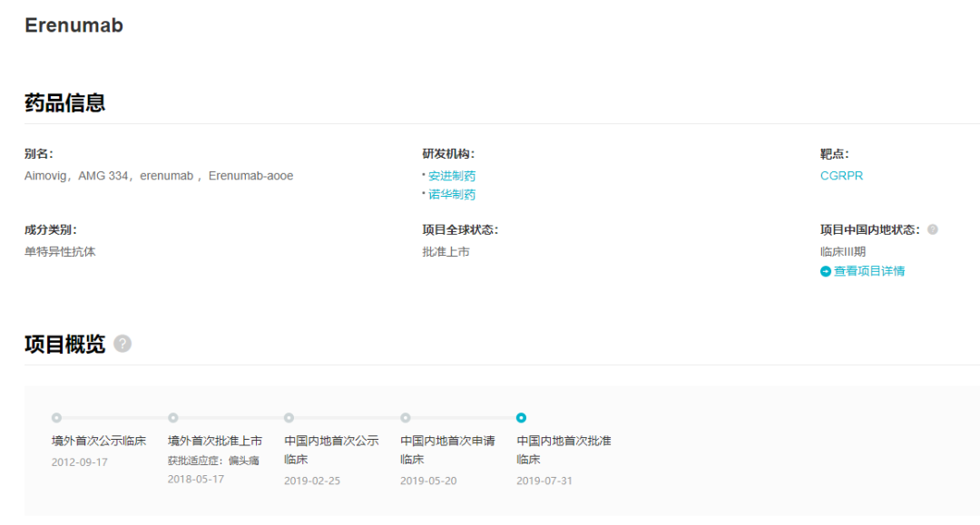This screenshot has width=980, height=525.
Task: Click the timeline dot above 中国内地首次申请临床
Action: point(406,418)
